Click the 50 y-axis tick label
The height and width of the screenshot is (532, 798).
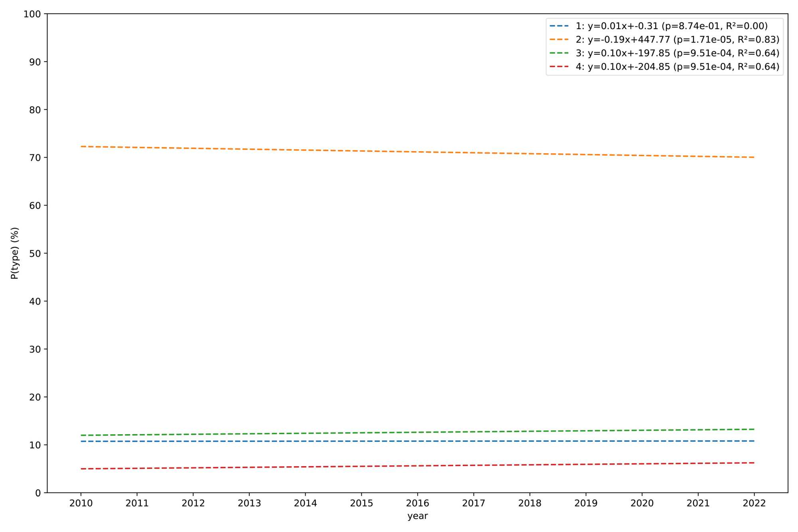35,253
